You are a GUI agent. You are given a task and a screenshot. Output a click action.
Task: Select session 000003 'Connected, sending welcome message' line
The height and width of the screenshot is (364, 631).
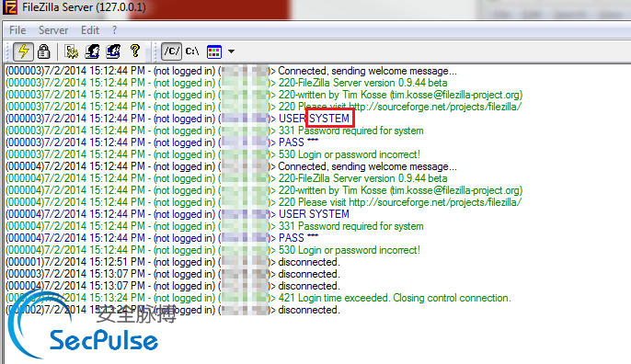(x=231, y=71)
